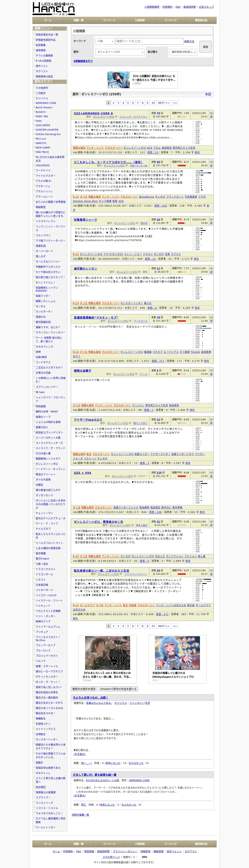Open the 生徒会の後輩ケイに蔑まれる ad thumbnail
Image resolution: width=249 pixels, height=868 pixels.
click(177, 653)
